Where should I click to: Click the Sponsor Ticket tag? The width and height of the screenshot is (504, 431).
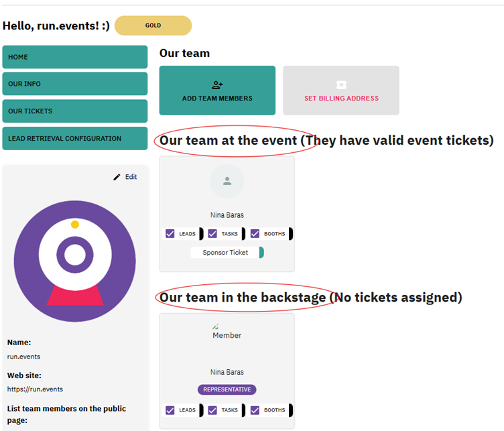[x=226, y=253]
